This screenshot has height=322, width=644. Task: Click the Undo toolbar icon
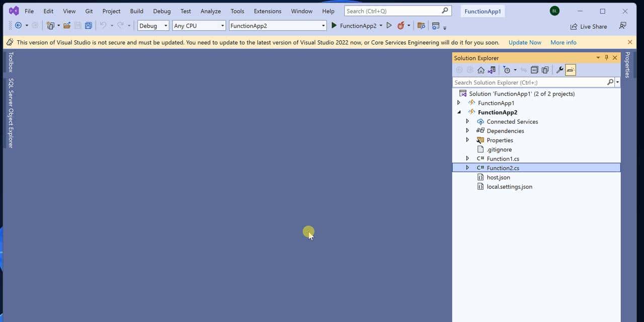104,25
